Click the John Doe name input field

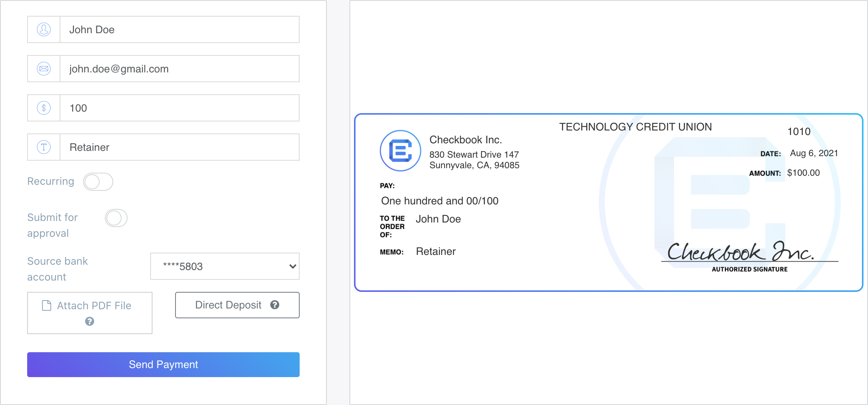click(180, 29)
